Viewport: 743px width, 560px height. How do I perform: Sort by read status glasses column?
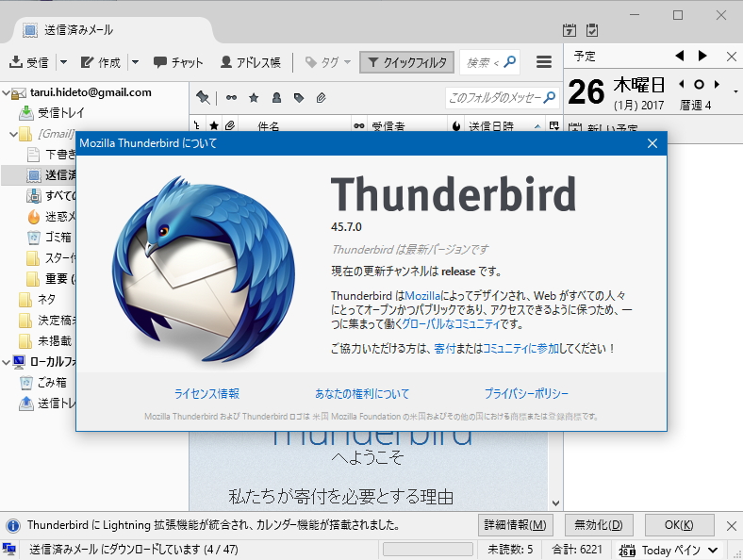coord(359,125)
